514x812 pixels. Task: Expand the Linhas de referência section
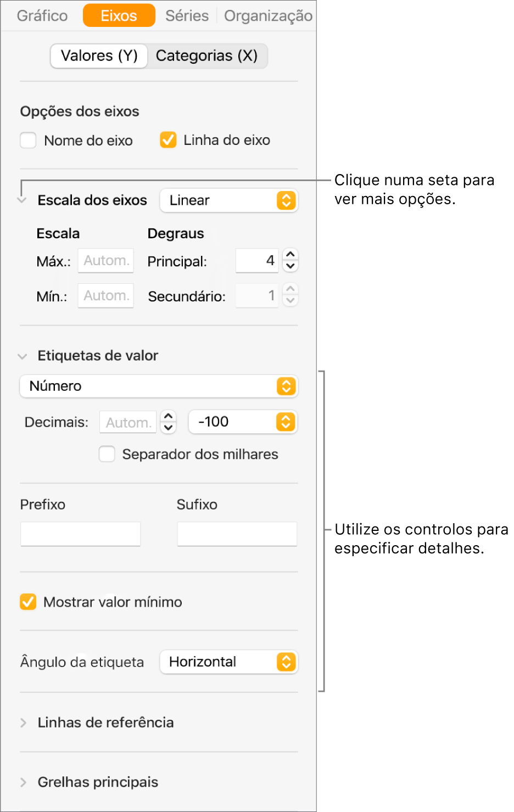point(23,723)
